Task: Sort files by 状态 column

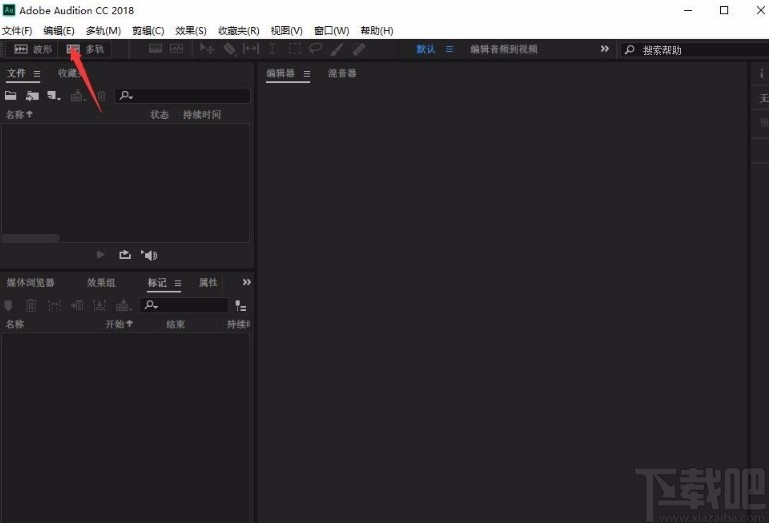Action: click(x=159, y=115)
